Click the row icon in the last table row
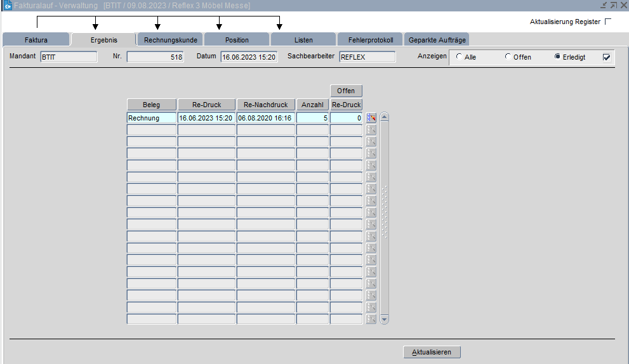Viewport: 629px width, 364px height. 371,319
